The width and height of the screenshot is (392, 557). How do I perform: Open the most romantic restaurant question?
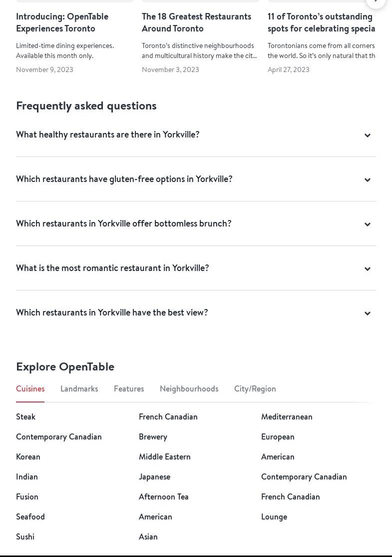click(x=112, y=268)
